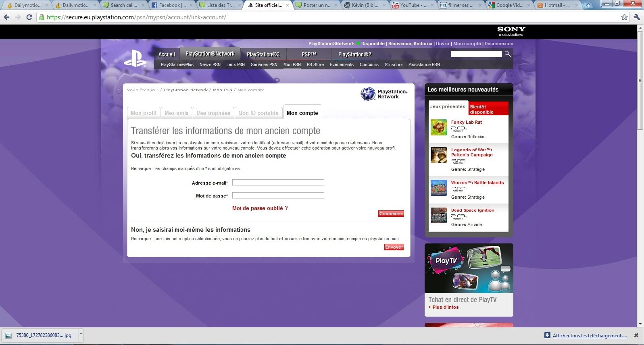
Task: Focus the site search box
Action: [476, 54]
